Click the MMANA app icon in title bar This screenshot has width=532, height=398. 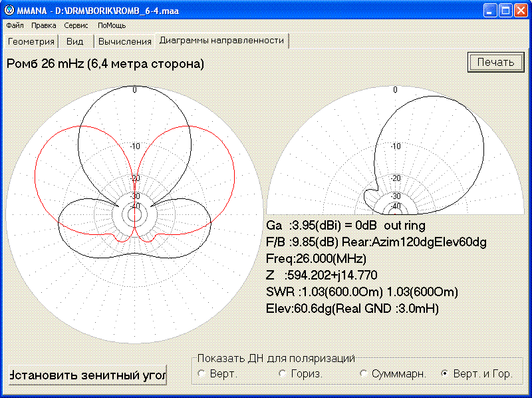(9, 10)
